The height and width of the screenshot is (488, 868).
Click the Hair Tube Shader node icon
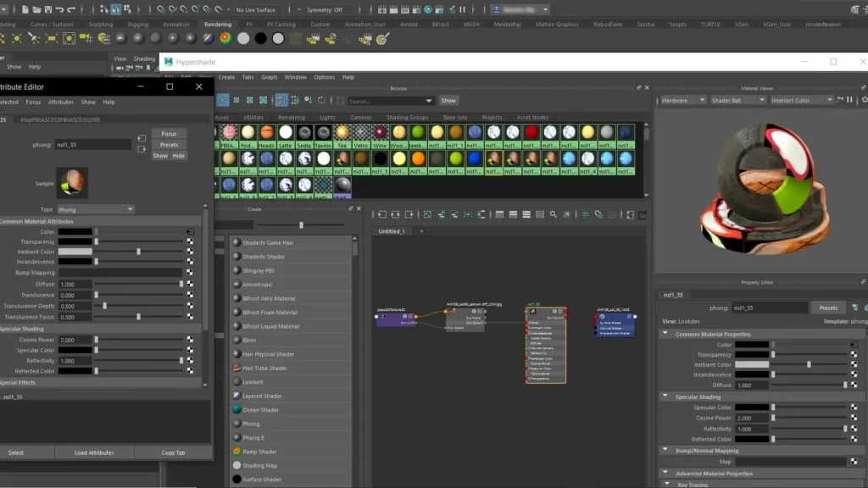click(x=236, y=368)
